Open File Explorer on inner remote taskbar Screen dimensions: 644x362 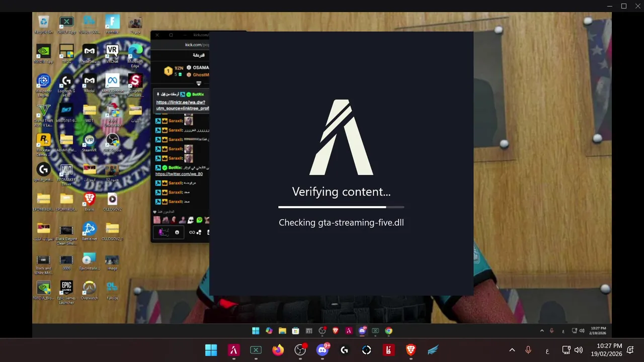pos(282,331)
